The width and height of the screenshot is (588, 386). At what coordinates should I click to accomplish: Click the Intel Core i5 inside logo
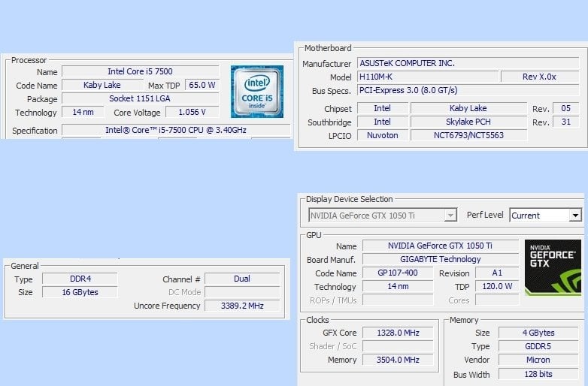click(x=257, y=92)
